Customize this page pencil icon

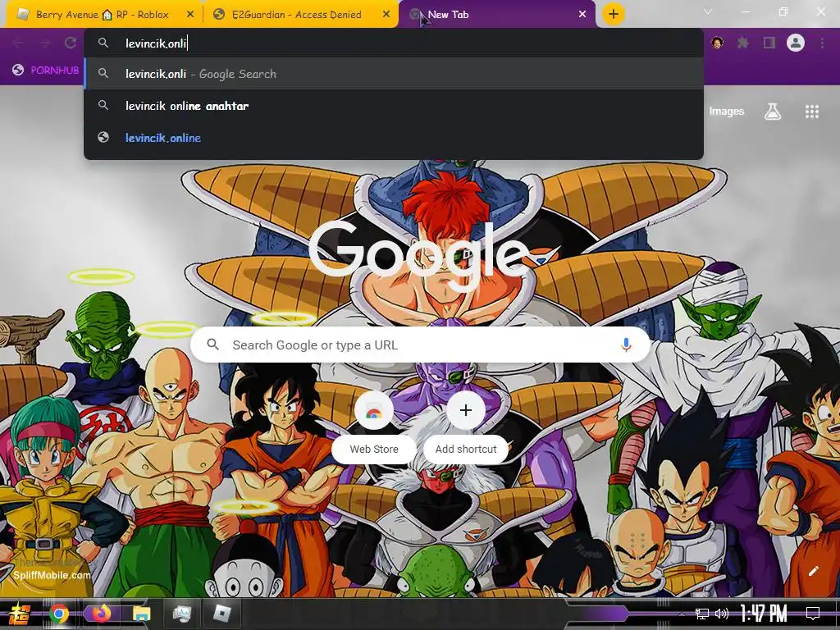(813, 571)
